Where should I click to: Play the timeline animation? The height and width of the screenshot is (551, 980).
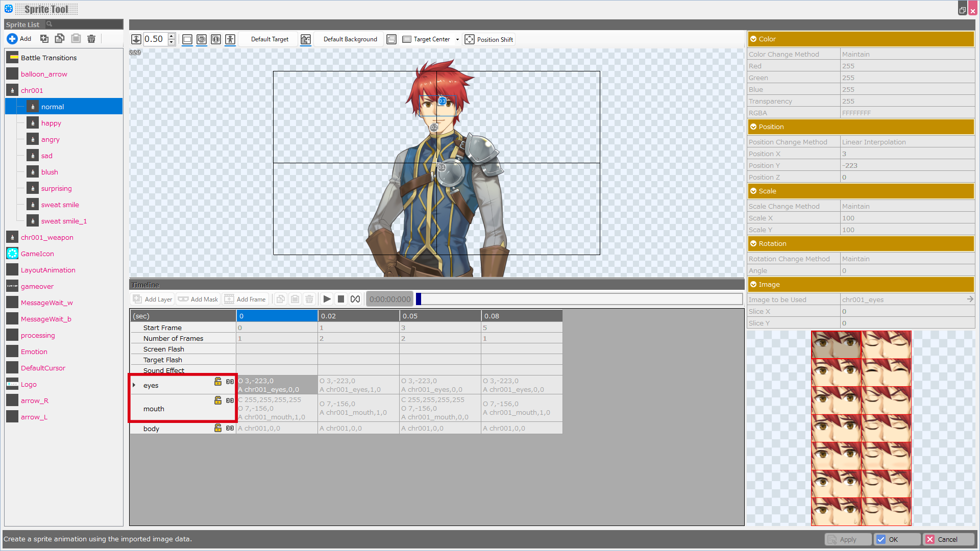coord(327,299)
